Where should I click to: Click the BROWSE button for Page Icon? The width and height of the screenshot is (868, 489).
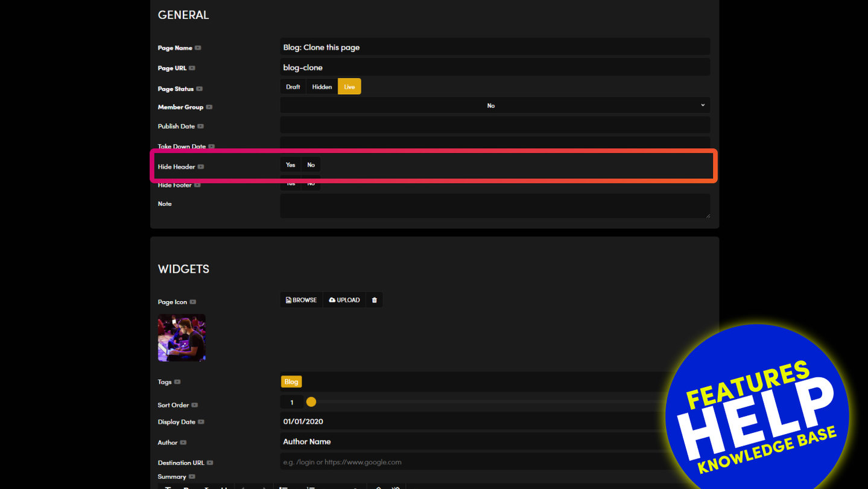[301, 300]
